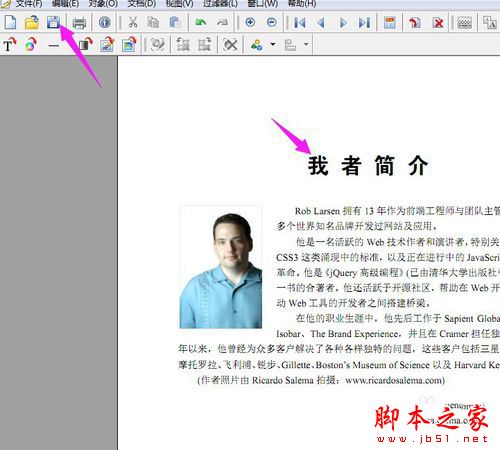The width and height of the screenshot is (500, 450).
Task: Click the keyboard icon in the top toolbar
Action: tap(464, 23)
